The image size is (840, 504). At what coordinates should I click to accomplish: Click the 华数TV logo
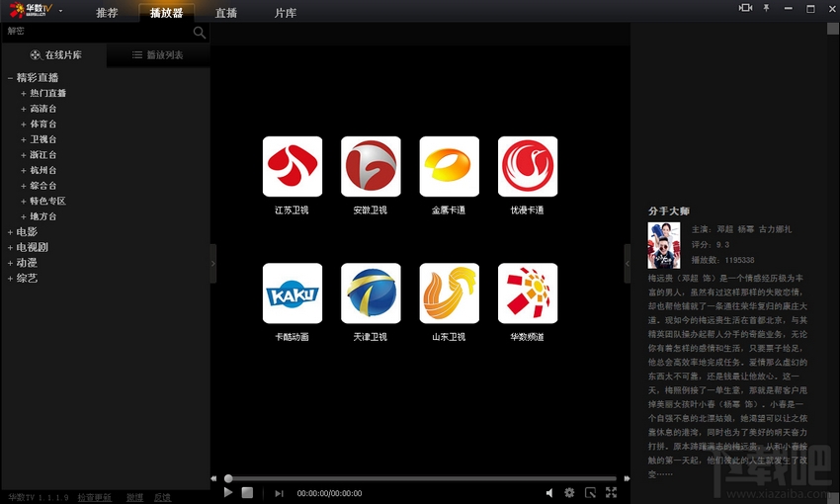click(x=31, y=10)
